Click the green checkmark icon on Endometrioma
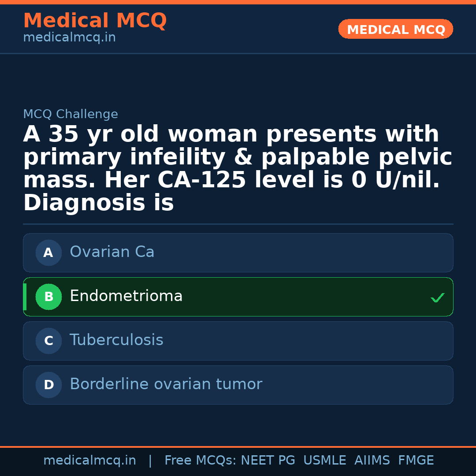Screen dimensions: 476x476 point(437,298)
